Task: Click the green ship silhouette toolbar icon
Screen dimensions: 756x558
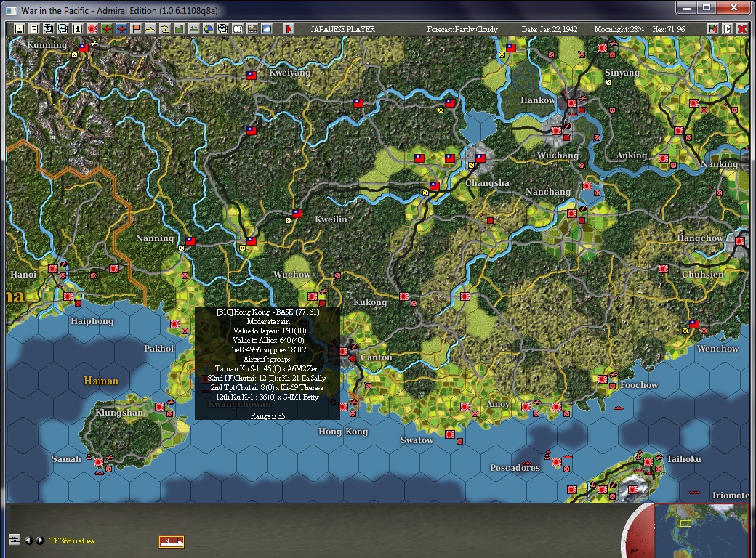Action: point(193,29)
